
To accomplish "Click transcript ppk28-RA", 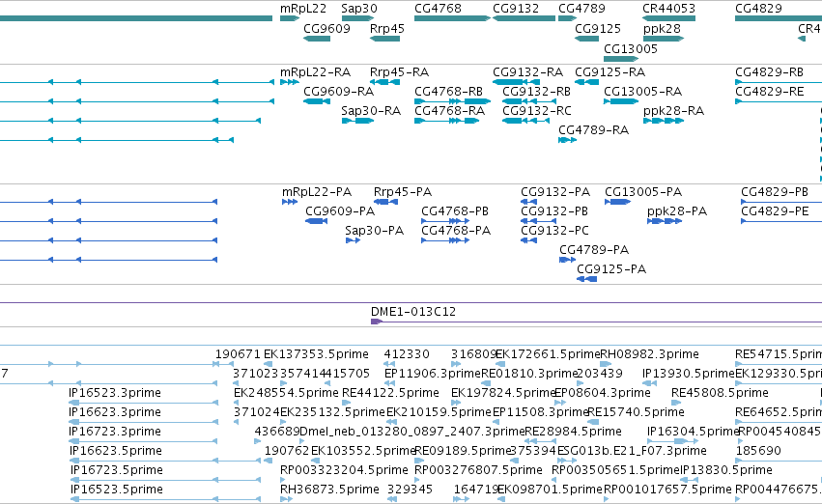I will coord(673,111).
